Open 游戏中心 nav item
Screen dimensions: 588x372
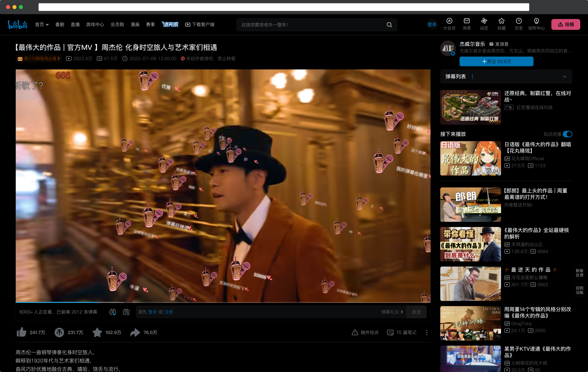[95, 24]
